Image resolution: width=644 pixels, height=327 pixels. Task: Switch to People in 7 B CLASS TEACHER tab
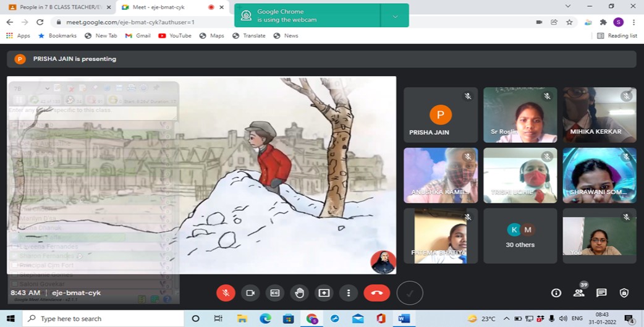coord(59,7)
